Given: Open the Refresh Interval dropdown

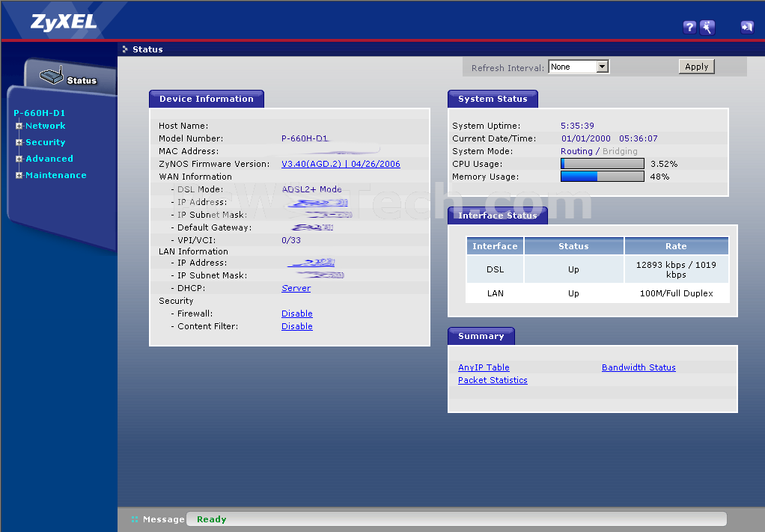Looking at the screenshot, I should [x=579, y=67].
